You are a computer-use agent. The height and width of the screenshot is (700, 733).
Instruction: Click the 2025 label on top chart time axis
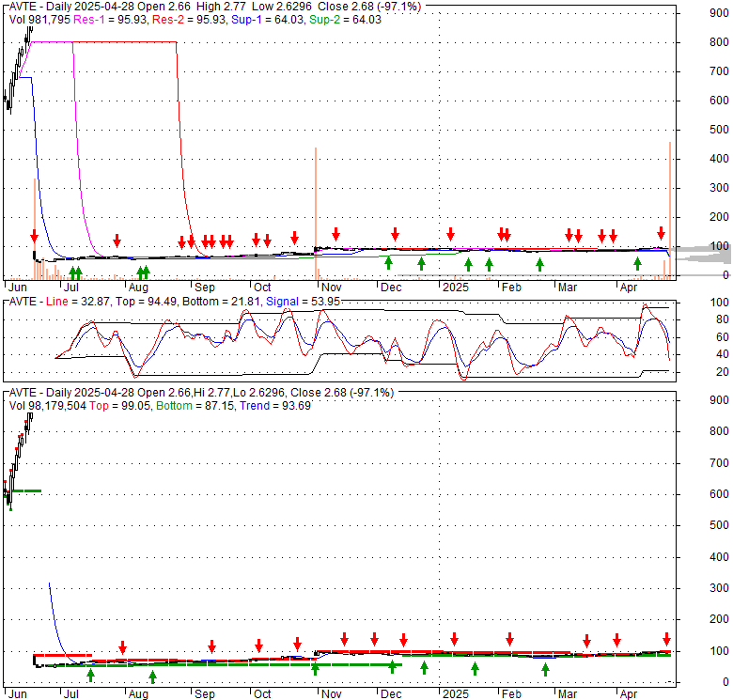pyautogui.click(x=455, y=287)
